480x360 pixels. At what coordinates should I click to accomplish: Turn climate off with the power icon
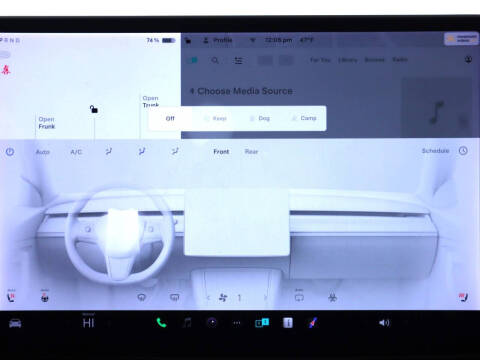point(10,152)
